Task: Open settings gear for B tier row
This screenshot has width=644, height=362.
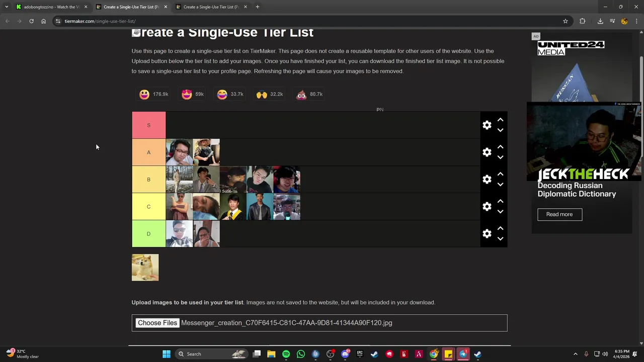Action: [487, 179]
